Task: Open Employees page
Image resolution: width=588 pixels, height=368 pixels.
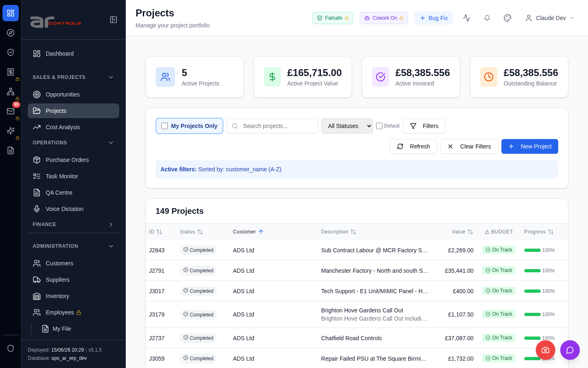Action: point(73,312)
